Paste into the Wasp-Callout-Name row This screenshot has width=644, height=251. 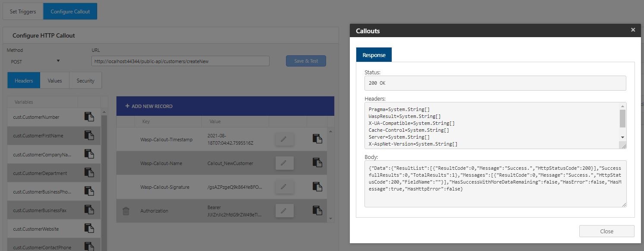tap(317, 163)
